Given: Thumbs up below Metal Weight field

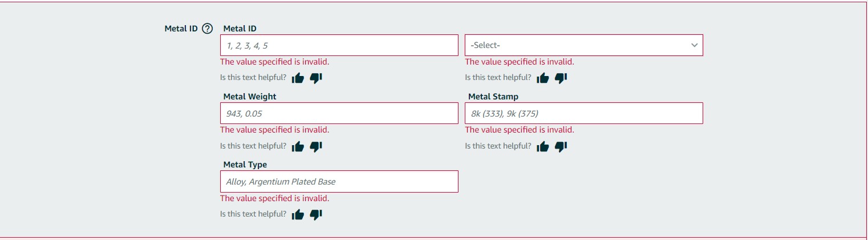Looking at the screenshot, I should [x=298, y=146].
